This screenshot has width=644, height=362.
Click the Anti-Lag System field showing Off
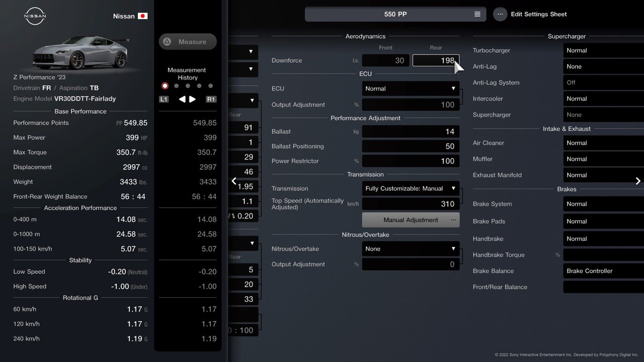point(603,82)
